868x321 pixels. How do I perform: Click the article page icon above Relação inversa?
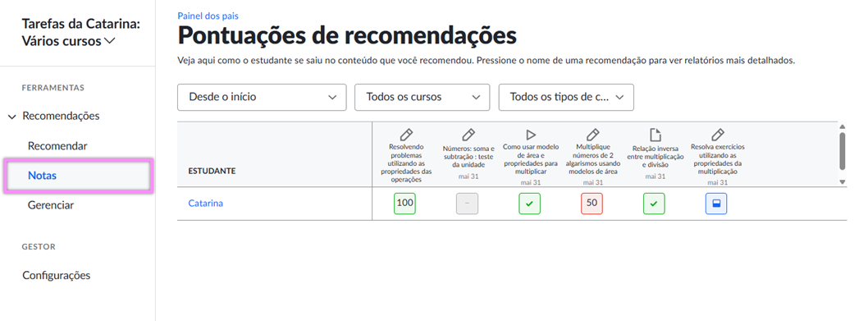click(x=655, y=134)
